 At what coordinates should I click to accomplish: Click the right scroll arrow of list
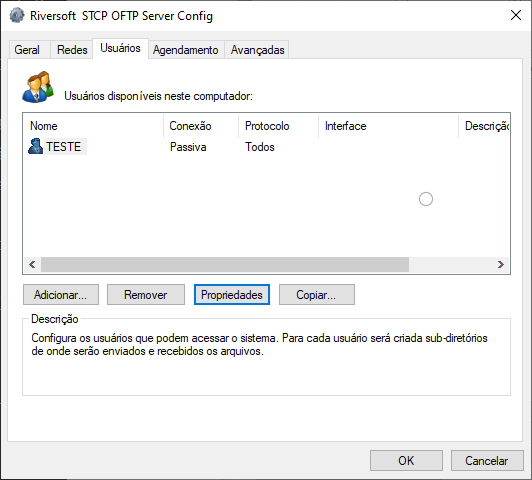[501, 265]
